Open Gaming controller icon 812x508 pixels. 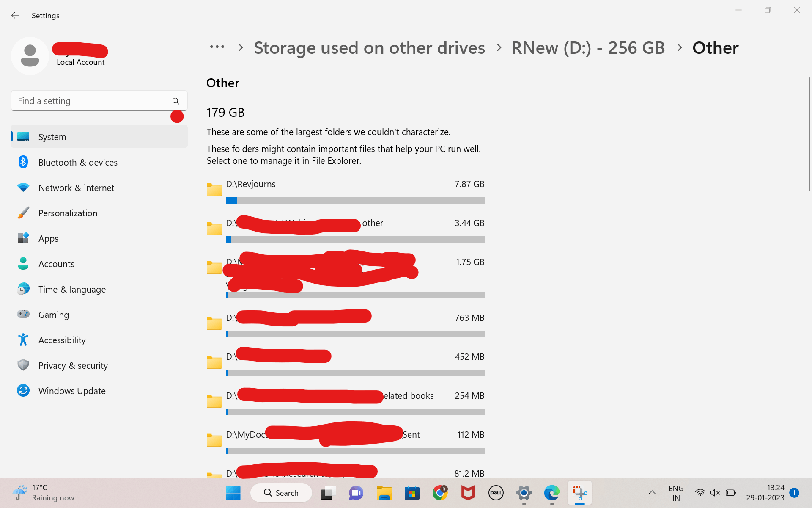tap(23, 314)
